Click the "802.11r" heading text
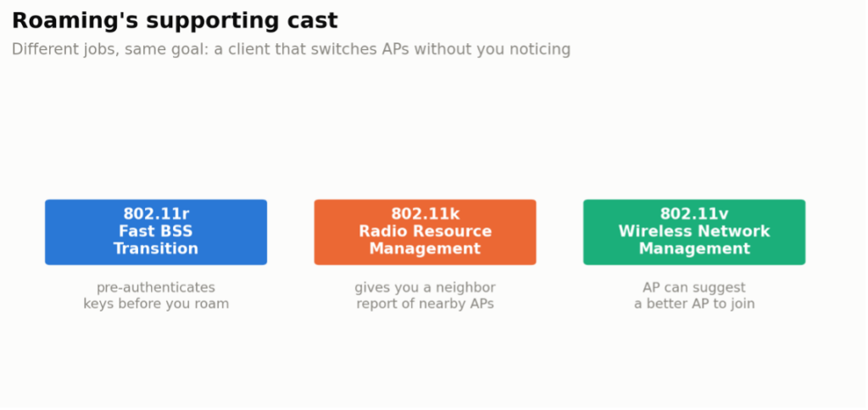Viewport: 868px width, 410px height. [x=156, y=214]
